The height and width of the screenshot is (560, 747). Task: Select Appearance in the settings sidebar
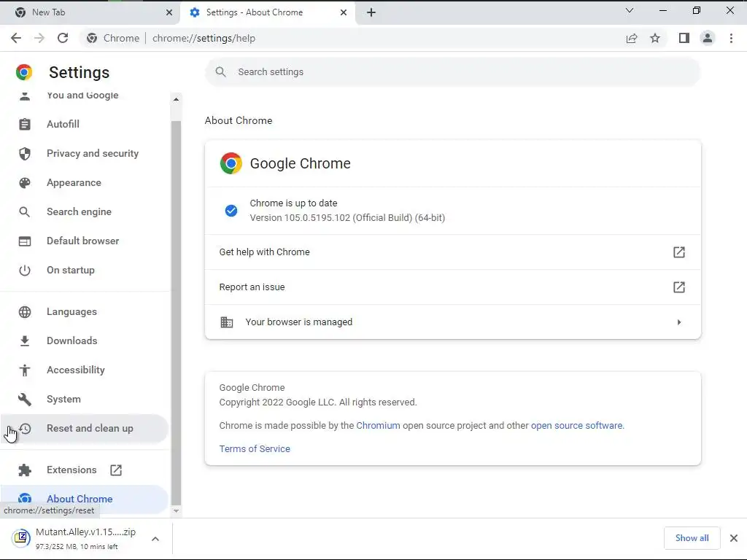[x=74, y=182]
